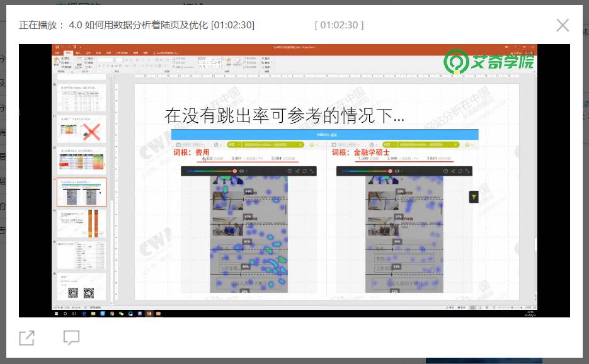Viewport: 589px width, 364px height.
Task: Adjust the PowerPoint zoom slider in status bar
Action: (512, 307)
